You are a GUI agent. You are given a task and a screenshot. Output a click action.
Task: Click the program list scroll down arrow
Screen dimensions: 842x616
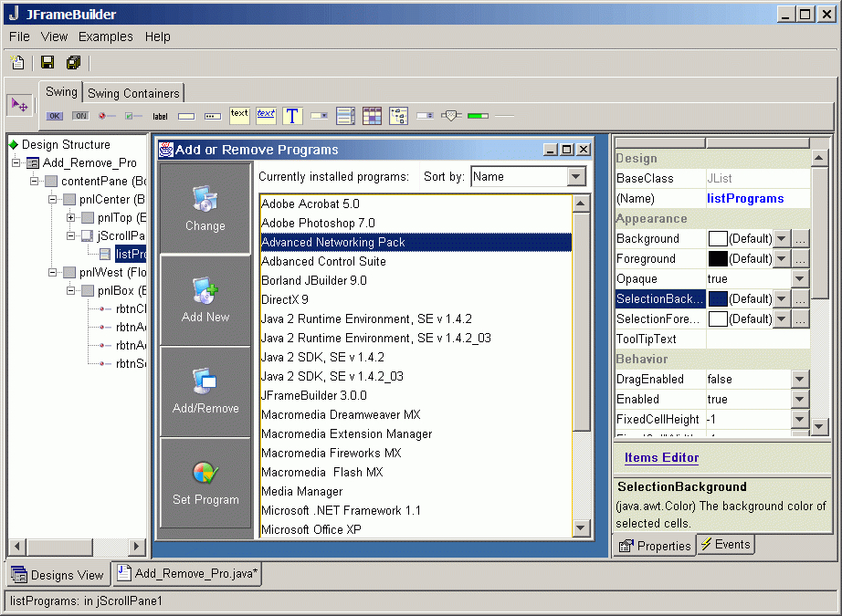tap(581, 528)
